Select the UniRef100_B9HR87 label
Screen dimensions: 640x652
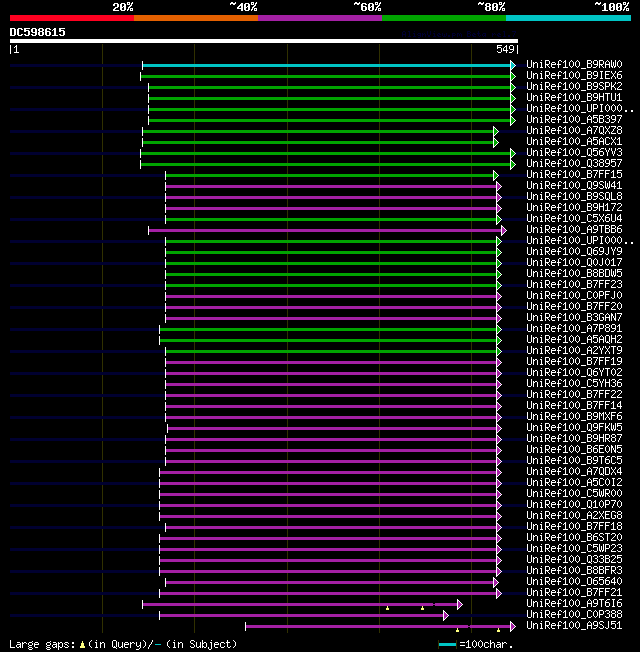point(574,438)
